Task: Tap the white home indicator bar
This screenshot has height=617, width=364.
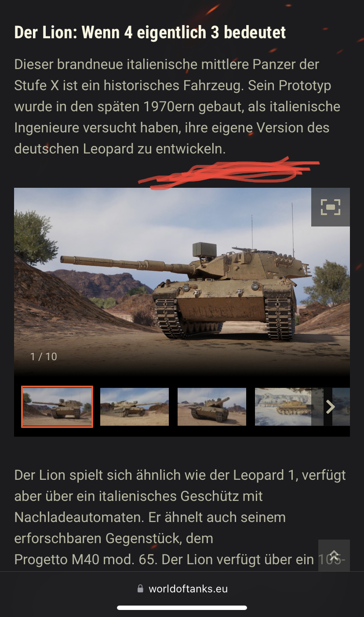Action: (x=182, y=608)
